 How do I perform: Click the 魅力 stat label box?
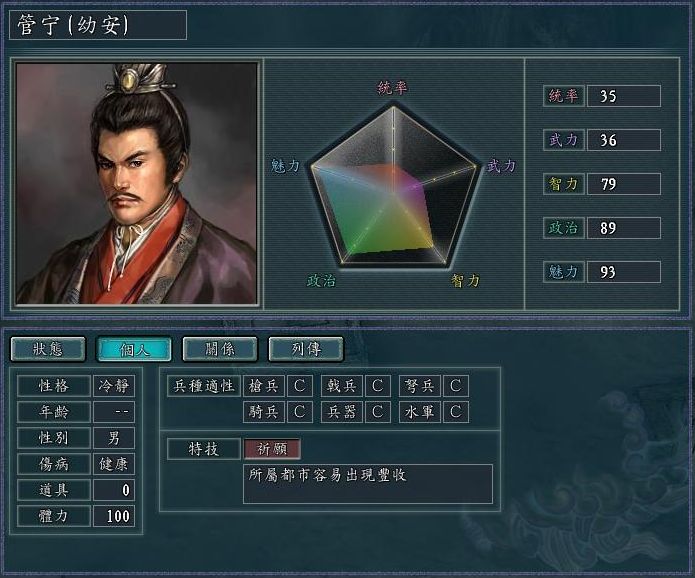click(563, 272)
